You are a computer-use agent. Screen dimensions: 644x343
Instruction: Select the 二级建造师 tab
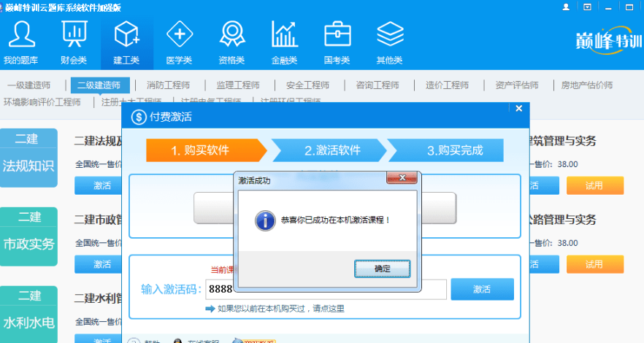click(x=100, y=85)
